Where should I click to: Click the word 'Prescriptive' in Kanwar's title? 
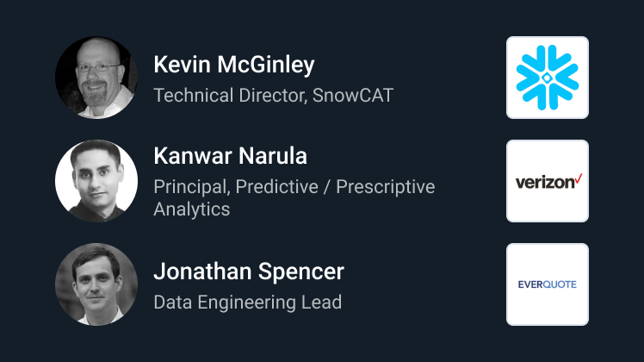click(385, 186)
